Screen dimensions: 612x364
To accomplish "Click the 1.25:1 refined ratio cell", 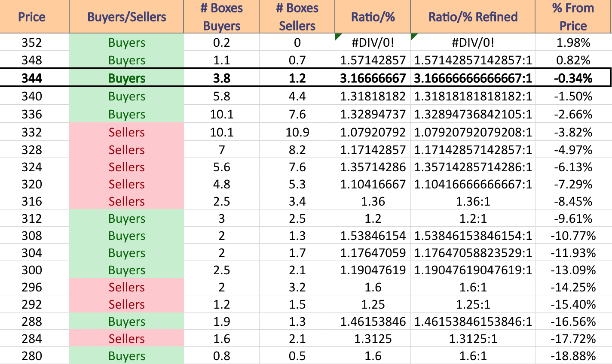I will [473, 304].
